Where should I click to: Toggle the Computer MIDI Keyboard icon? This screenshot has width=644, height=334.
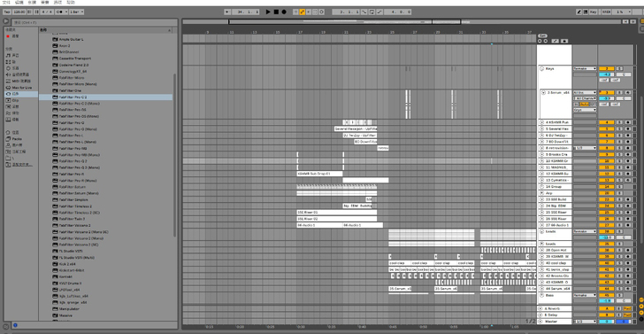tap(586, 12)
